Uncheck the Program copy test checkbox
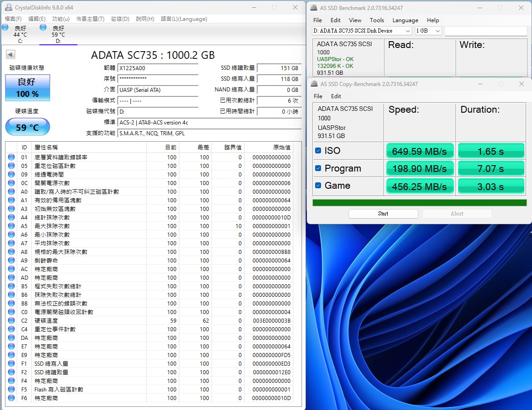Image resolution: width=532 pixels, height=410 pixels. (x=318, y=168)
